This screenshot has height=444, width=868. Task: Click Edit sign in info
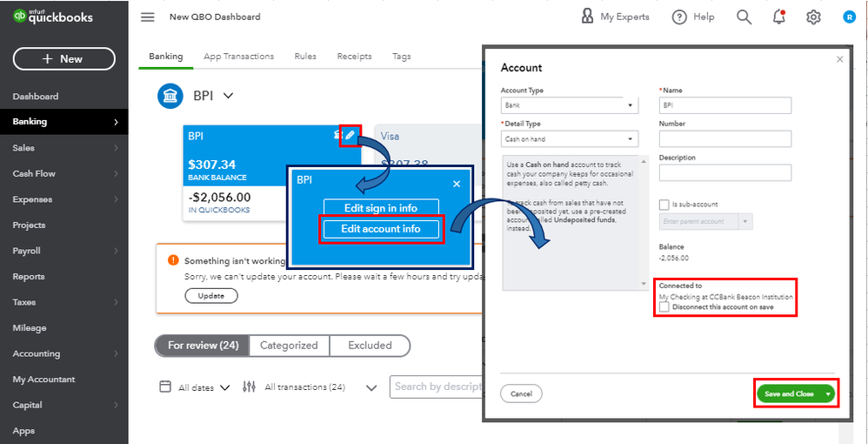coord(381,208)
